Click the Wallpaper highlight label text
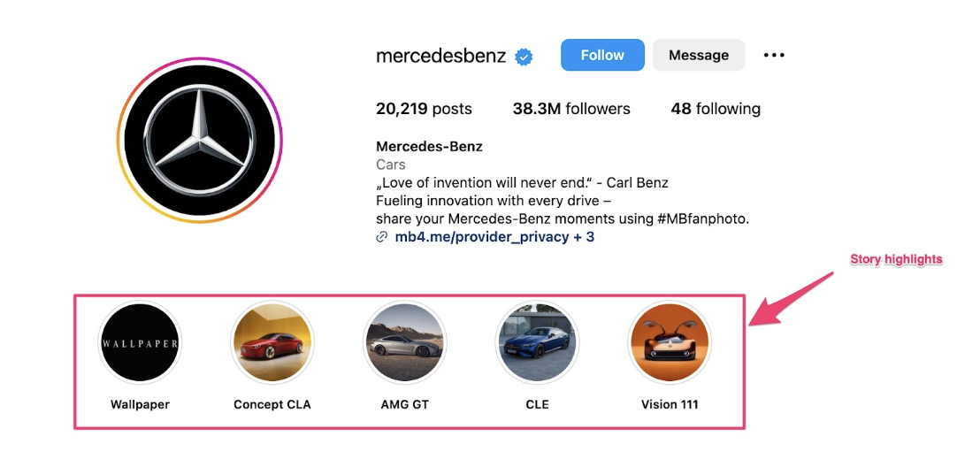The width and height of the screenshot is (980, 467). coord(140,404)
